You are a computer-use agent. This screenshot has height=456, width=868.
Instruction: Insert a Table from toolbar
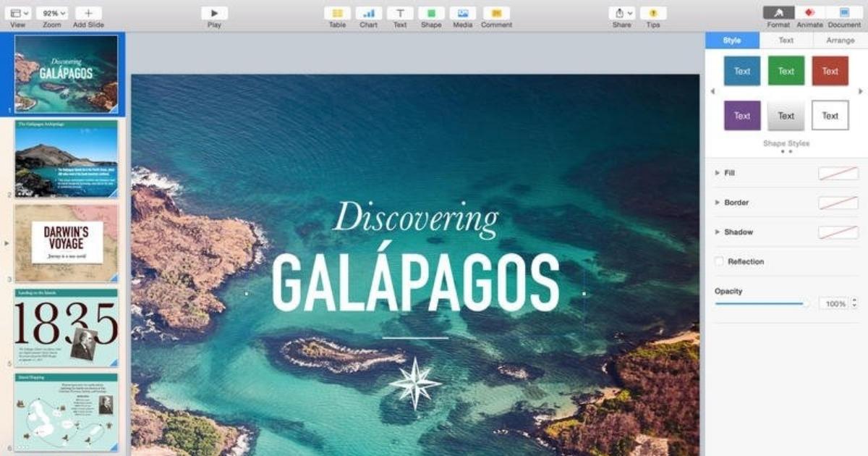(x=337, y=13)
